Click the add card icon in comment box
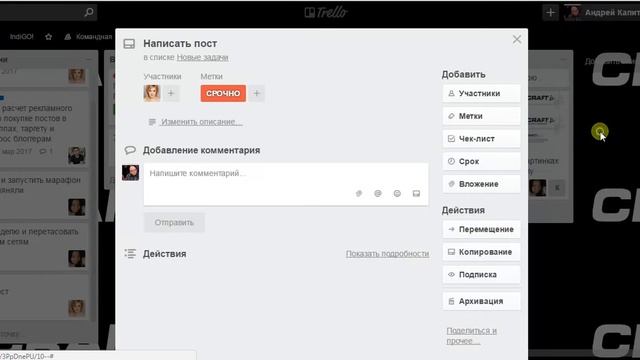This screenshot has width=640, height=360. 416,193
